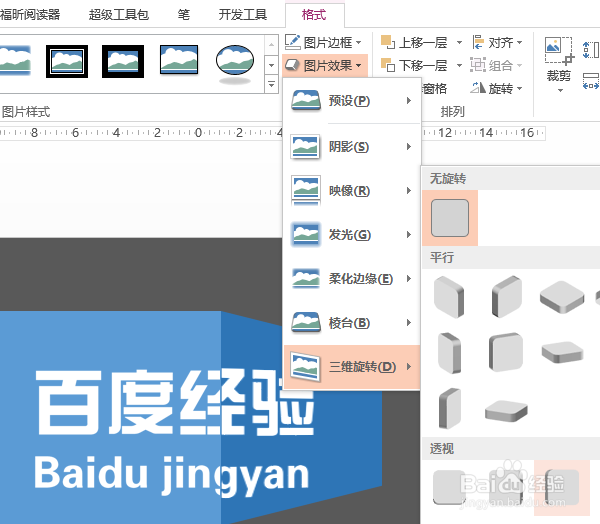Select second 平行 preset in top row
This screenshot has height=524, width=600.
[x=507, y=297]
